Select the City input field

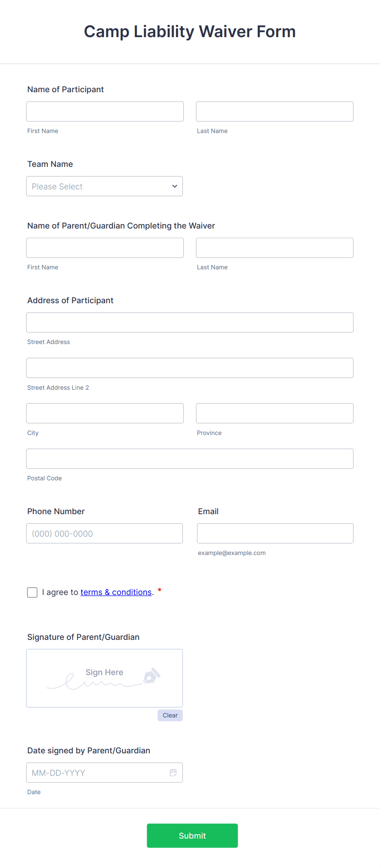105,413
